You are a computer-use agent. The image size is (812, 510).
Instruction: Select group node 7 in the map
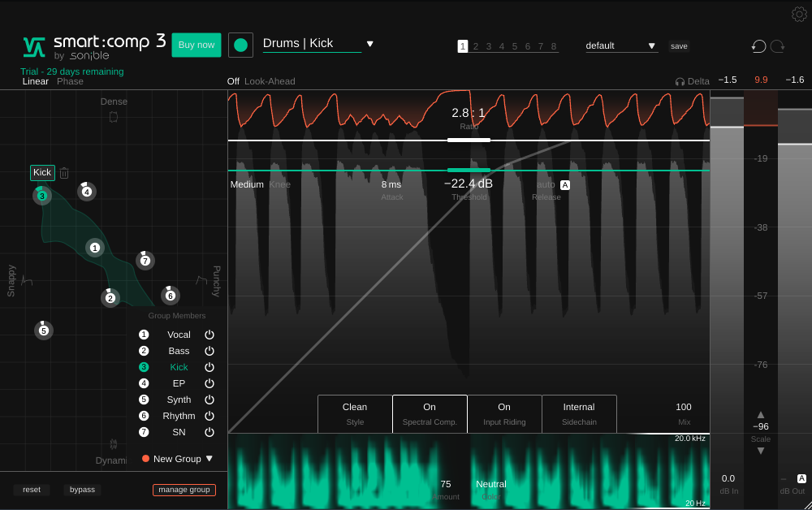(x=145, y=261)
